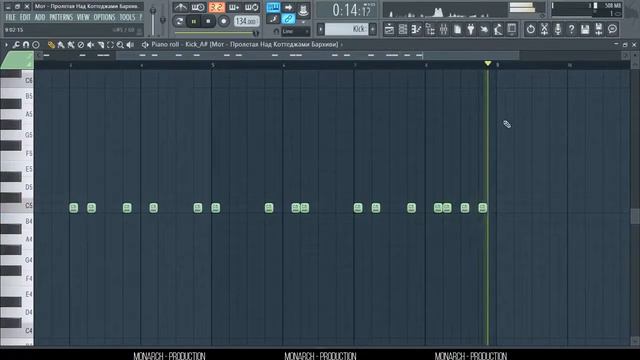
Task: Select the Zoom magnifier tool
Action: pyautogui.click(x=120, y=44)
